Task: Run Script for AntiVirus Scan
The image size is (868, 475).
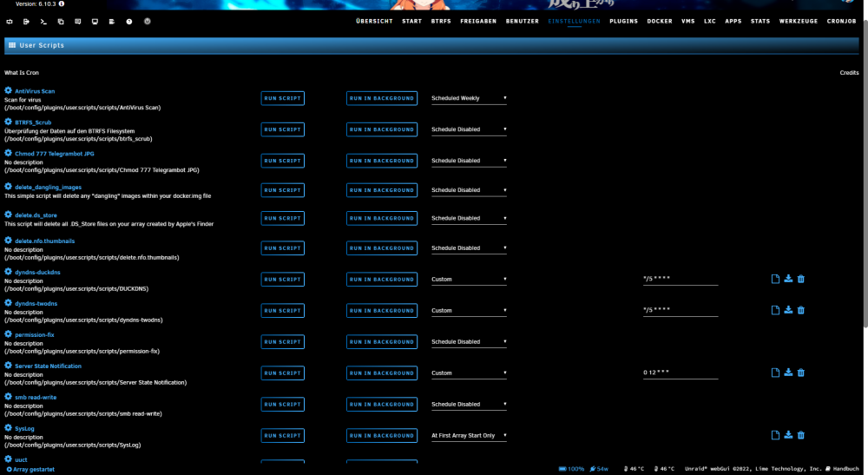Action: [282, 98]
